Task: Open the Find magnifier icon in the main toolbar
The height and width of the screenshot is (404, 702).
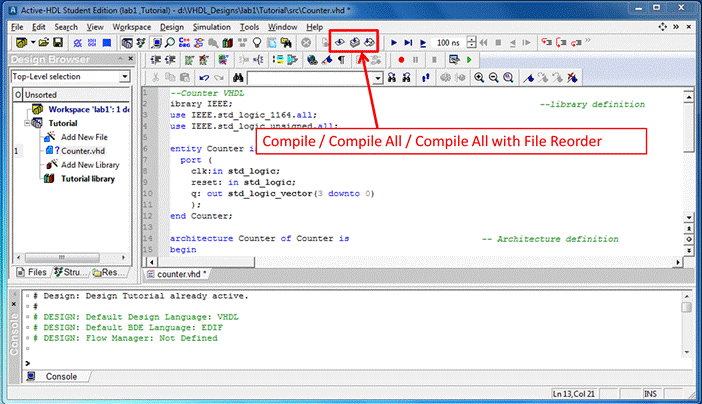Action: pyautogui.click(x=170, y=43)
